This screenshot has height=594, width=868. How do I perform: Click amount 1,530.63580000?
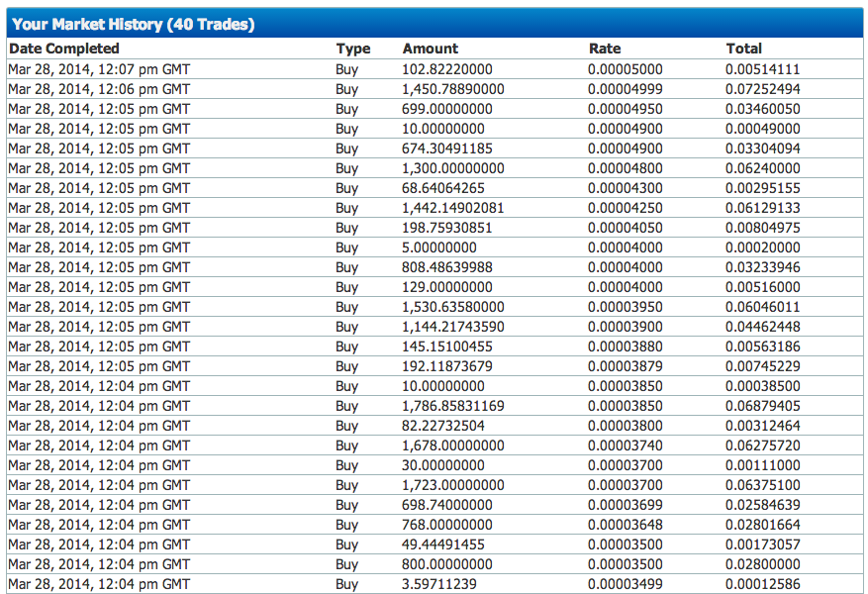(x=453, y=307)
